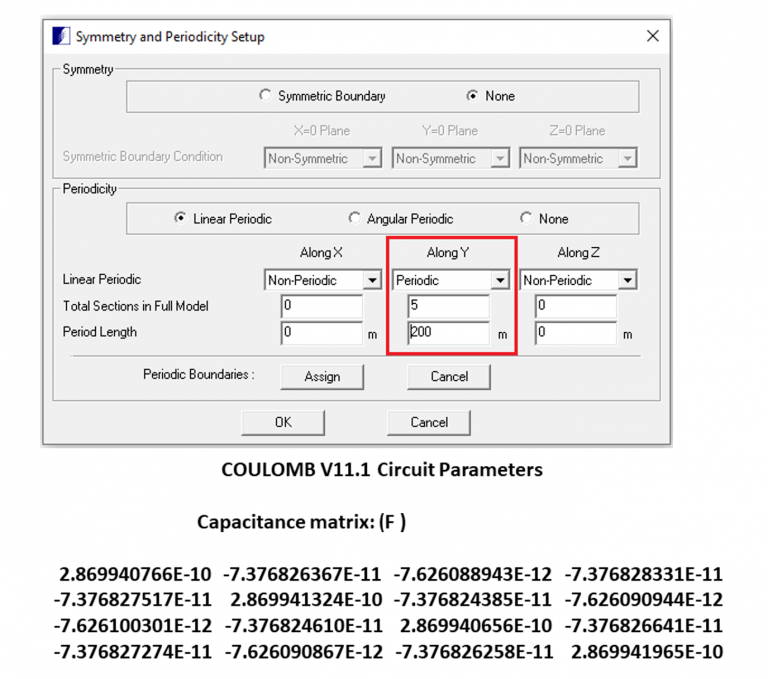Choose the Angular Periodic radio button
The width and height of the screenshot is (768, 679).
[354, 218]
